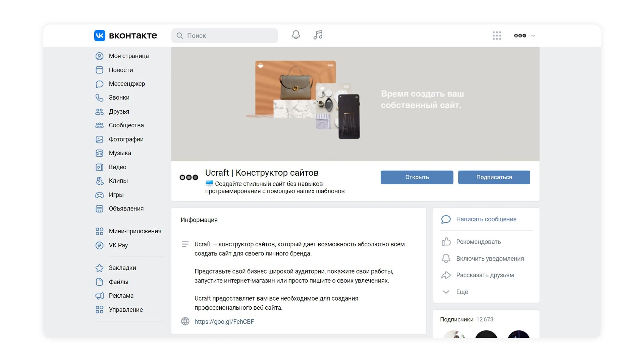Image resolution: width=644 pixels, height=362 pixels.
Task: Click the Ucraft | Конструктор сайтов title
Action: pyautogui.click(x=262, y=173)
